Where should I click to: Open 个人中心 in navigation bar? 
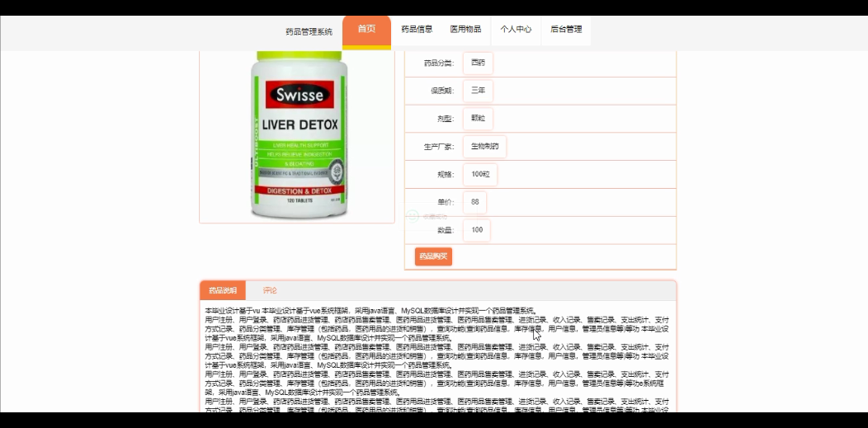tap(516, 30)
